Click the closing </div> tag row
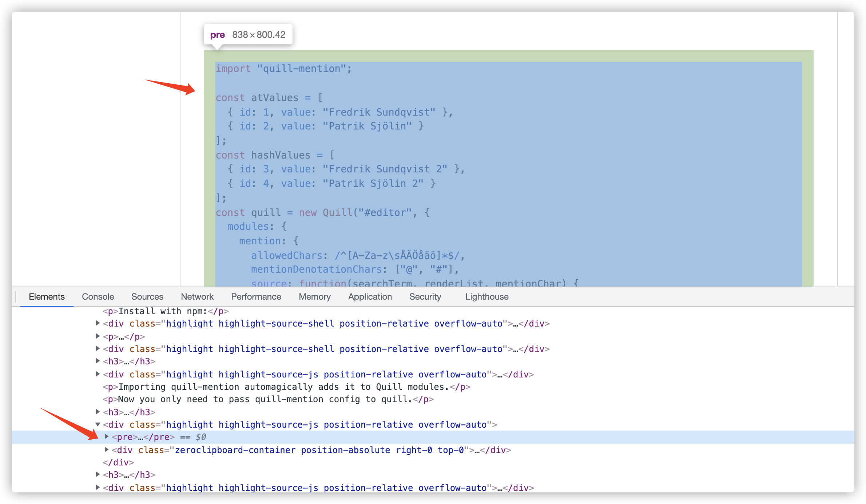Screen dimensions: 866x504 point(118,463)
